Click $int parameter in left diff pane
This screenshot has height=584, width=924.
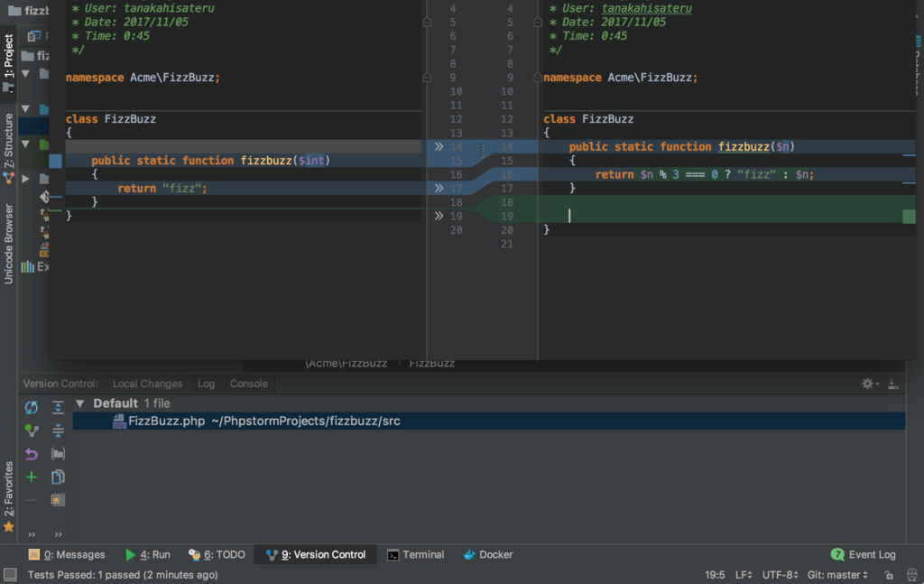(x=311, y=161)
